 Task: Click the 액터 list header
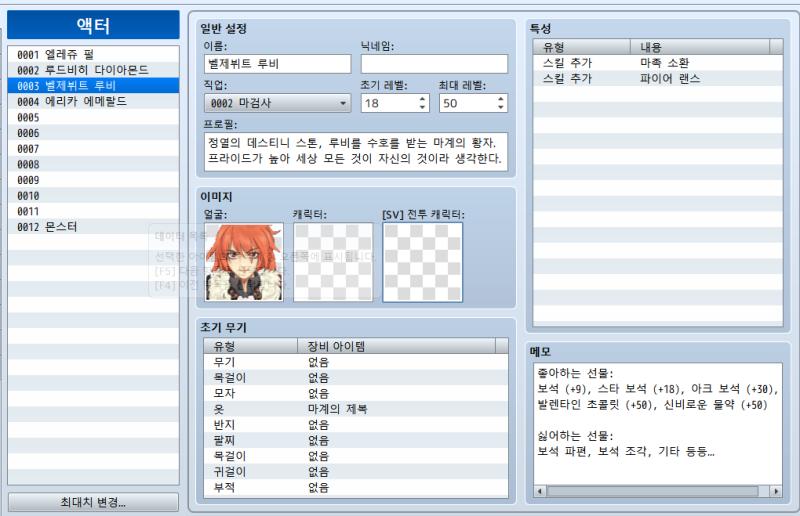93,25
